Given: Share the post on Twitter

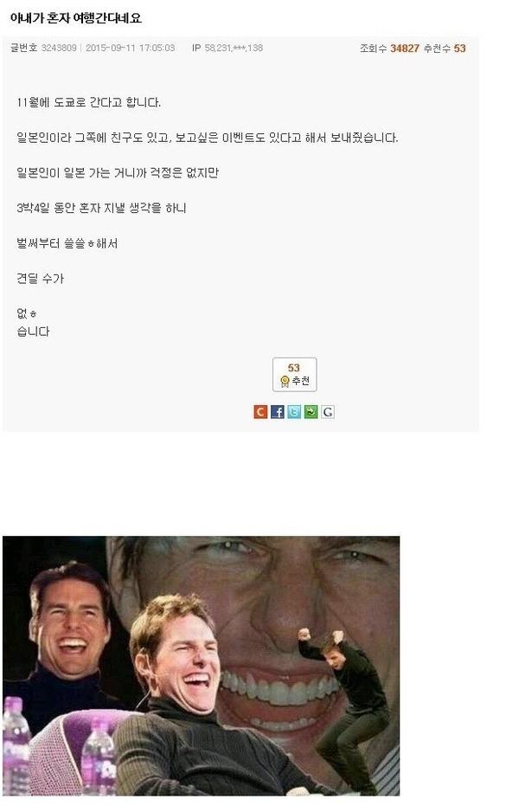Looking at the screenshot, I should point(294,412).
